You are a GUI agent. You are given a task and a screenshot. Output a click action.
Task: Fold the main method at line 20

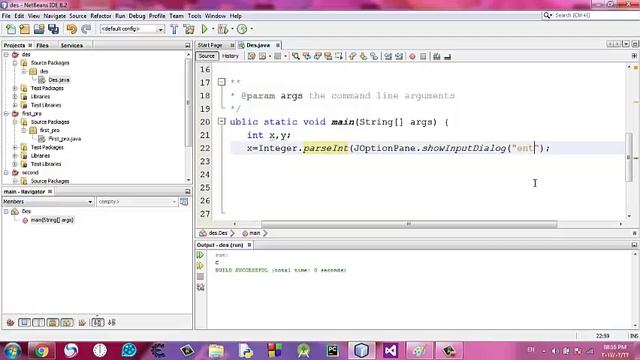[x=222, y=121]
